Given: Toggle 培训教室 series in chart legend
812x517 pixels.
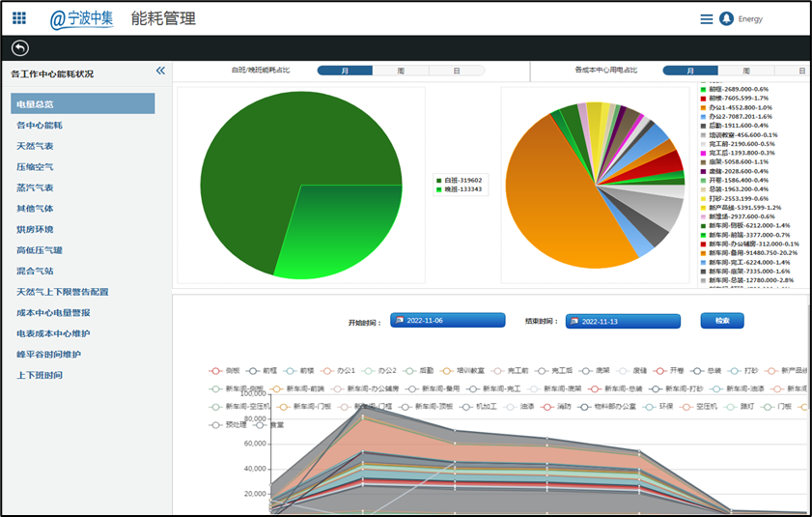Looking at the screenshot, I should pyautogui.click(x=462, y=371).
